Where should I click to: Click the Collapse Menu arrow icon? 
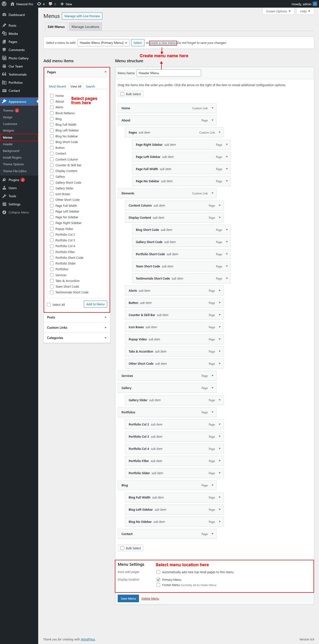(x=4, y=212)
